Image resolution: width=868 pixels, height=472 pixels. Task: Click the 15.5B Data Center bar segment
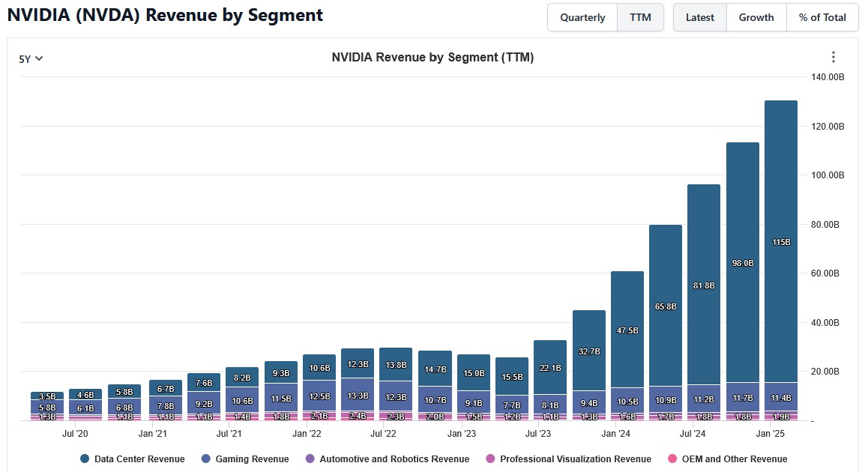(x=512, y=377)
